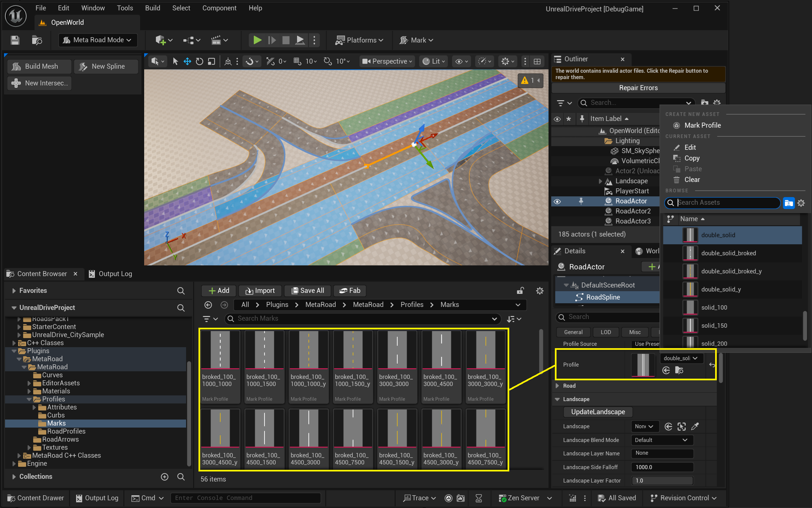Open the sort options in the Content Browser
The width and height of the screenshot is (812, 508).
point(514,319)
